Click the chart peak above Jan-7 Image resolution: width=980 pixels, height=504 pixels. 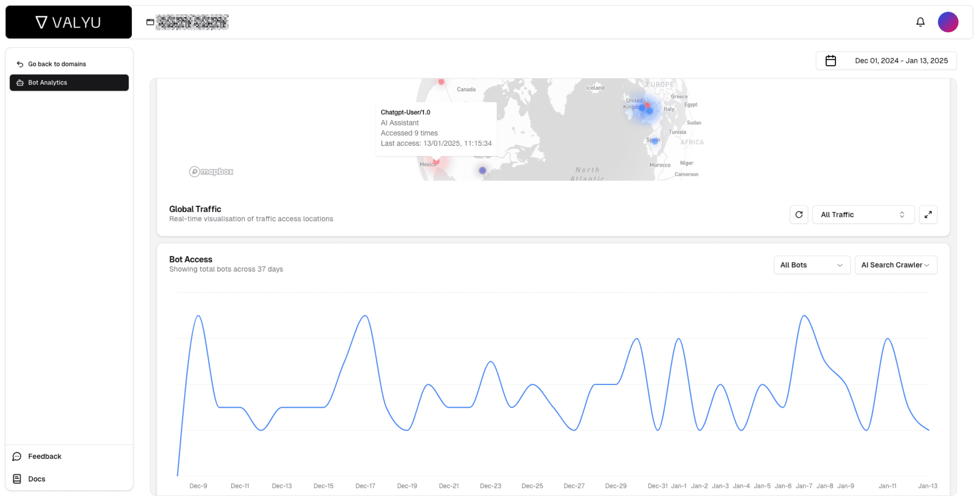[x=804, y=316]
